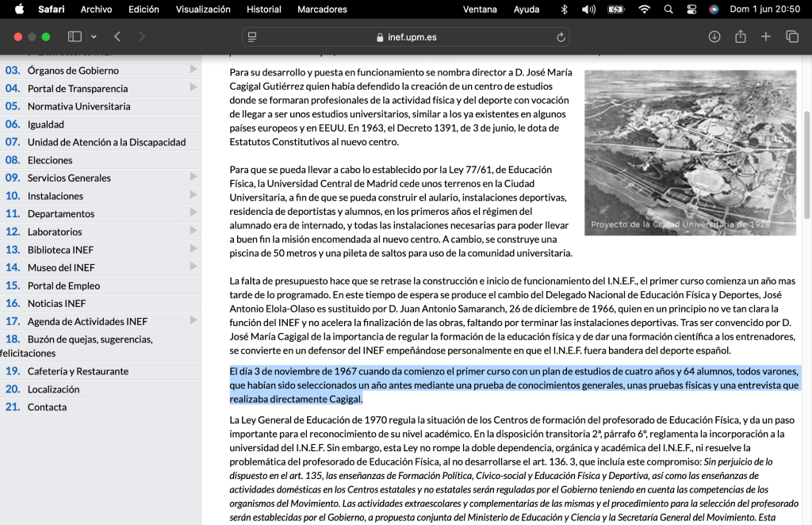Go to Portal de Empleo
812x525 pixels.
coord(63,285)
